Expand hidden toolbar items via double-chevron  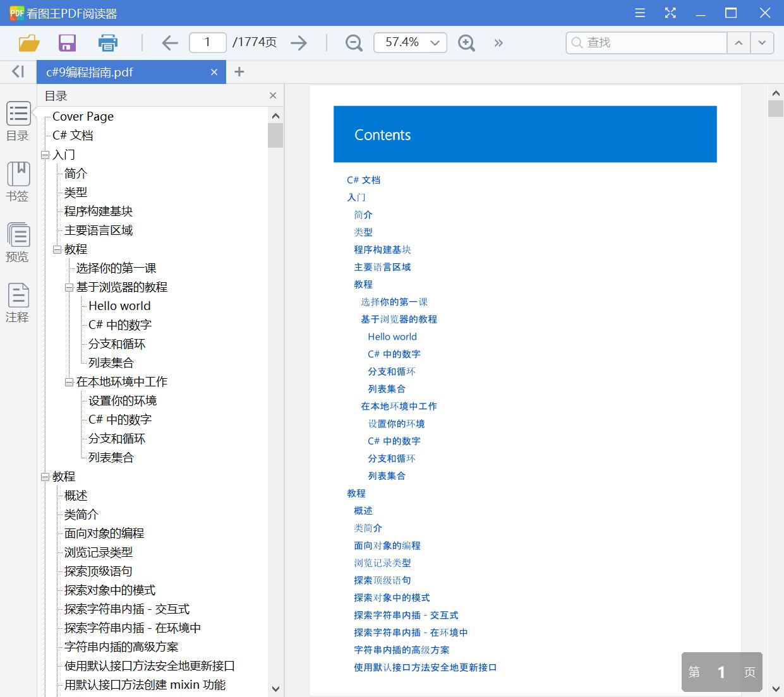click(x=498, y=42)
